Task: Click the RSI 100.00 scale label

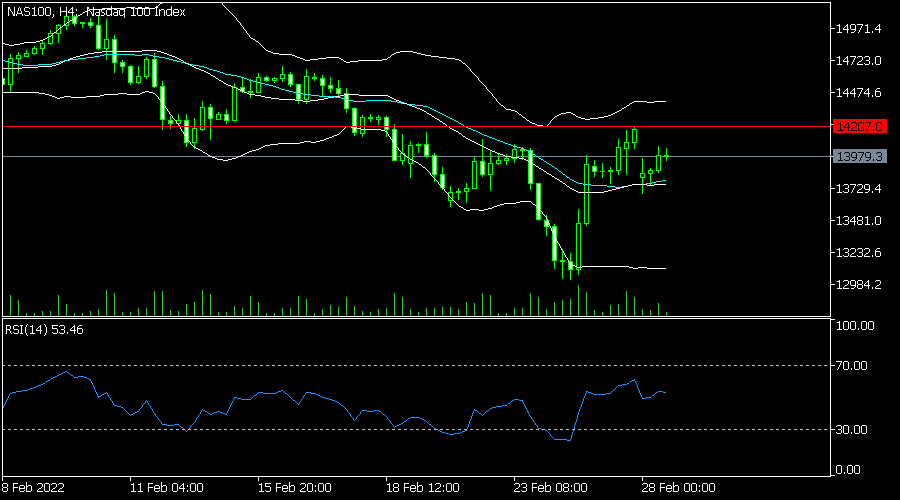Action: (x=855, y=325)
